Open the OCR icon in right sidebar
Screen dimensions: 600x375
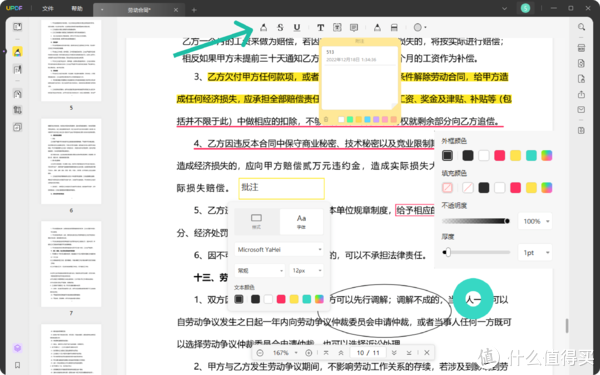tap(581, 48)
